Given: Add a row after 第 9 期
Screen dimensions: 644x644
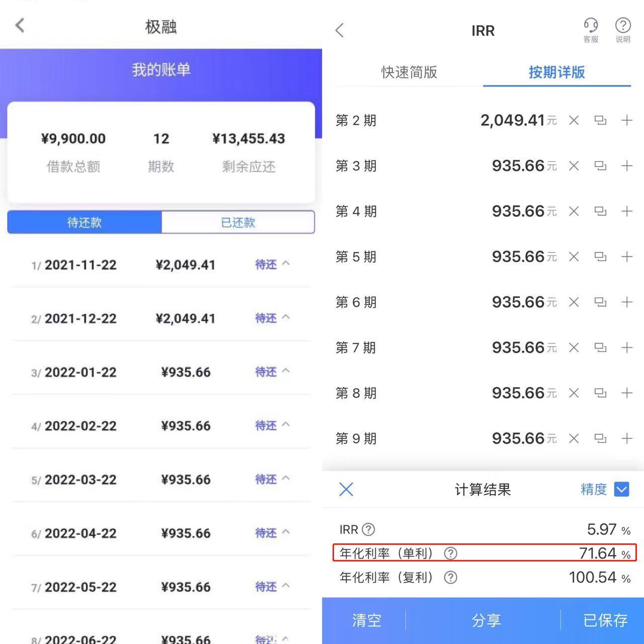Looking at the screenshot, I should pyautogui.click(x=627, y=439).
